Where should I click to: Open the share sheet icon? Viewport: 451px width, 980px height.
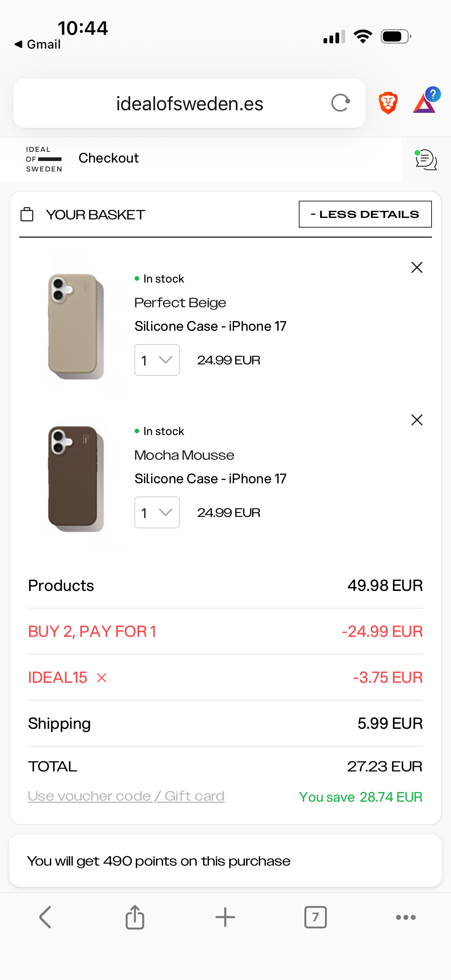[135, 917]
